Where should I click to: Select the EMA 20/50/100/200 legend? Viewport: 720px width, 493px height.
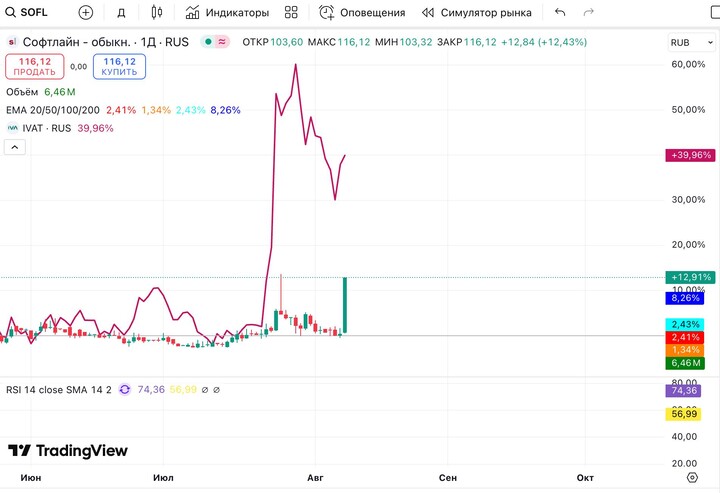pyautogui.click(x=53, y=110)
